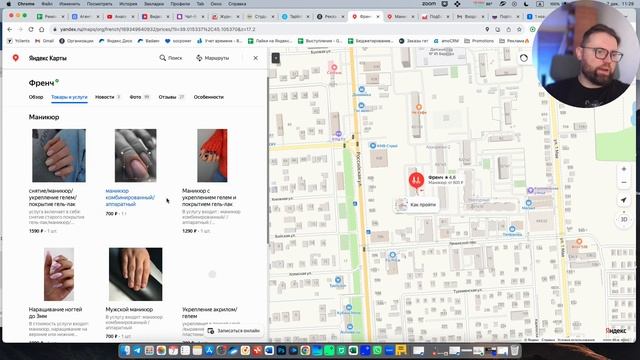Open the Фото tab
The height and width of the screenshot is (360, 640).
(x=140, y=97)
